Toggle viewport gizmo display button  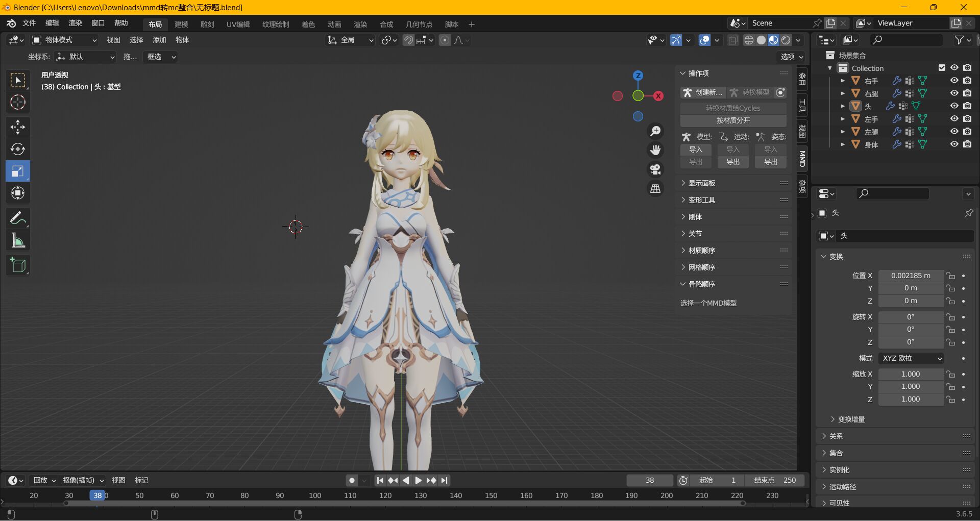(x=676, y=40)
